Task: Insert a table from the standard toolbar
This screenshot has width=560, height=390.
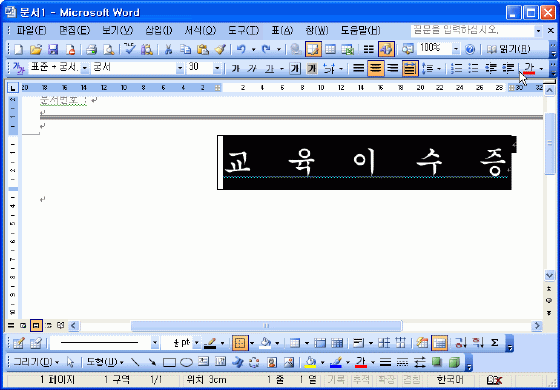Action: (x=330, y=49)
